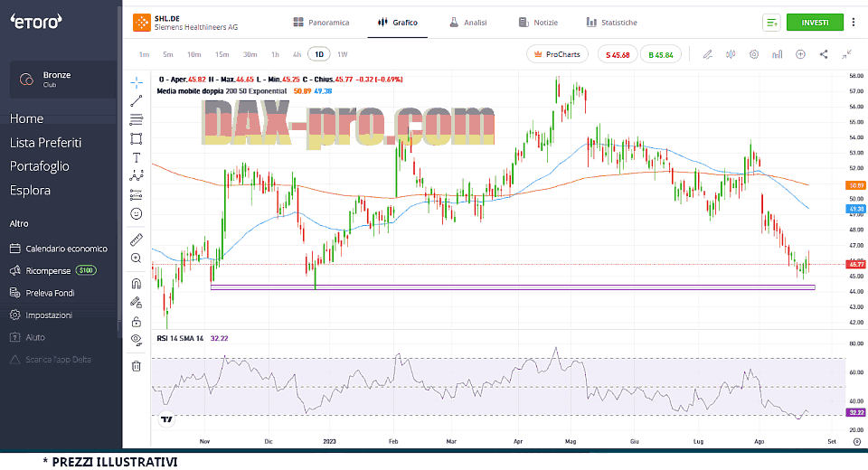Hide all drawings with eye icon
The width and height of the screenshot is (868, 470).
coord(137,340)
